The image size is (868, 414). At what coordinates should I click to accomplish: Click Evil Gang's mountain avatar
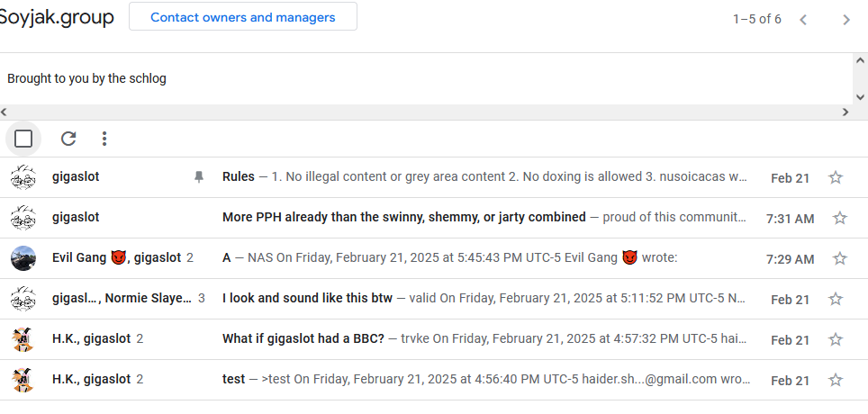tap(23, 258)
